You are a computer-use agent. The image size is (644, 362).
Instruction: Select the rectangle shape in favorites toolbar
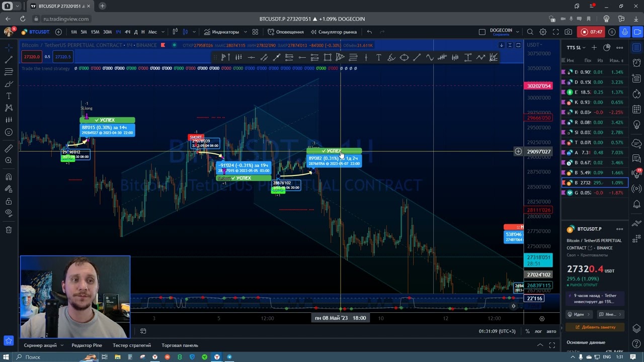328,57
